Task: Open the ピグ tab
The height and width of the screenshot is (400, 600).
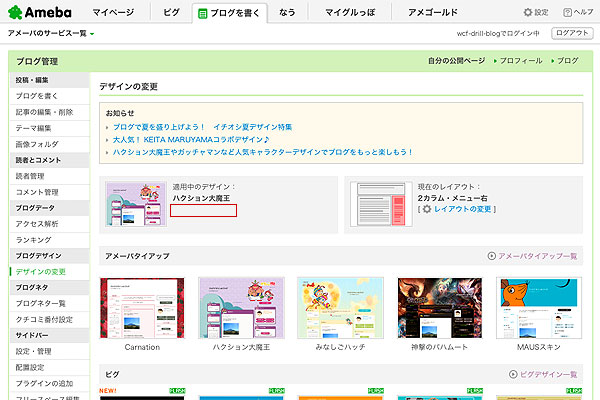Action: [x=171, y=12]
